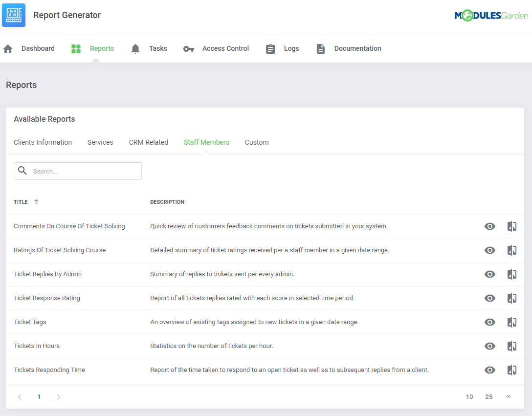
Task: Click into the Search reports field
Action: (78, 171)
